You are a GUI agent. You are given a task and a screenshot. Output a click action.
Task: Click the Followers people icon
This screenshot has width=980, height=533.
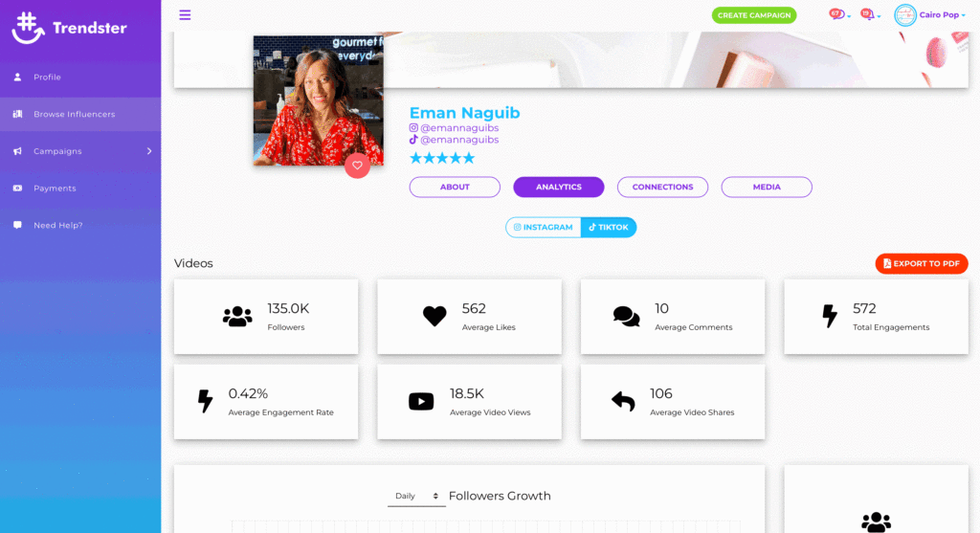tap(237, 317)
